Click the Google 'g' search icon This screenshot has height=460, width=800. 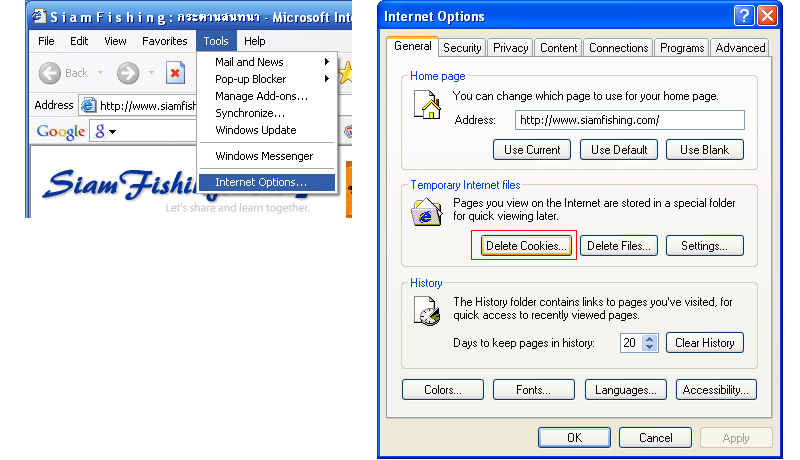[100, 131]
